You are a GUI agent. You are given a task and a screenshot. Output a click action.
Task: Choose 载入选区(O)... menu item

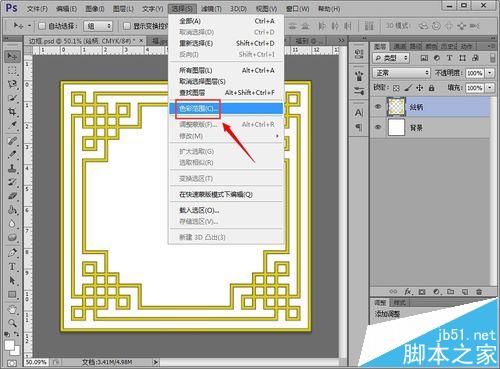(226, 210)
